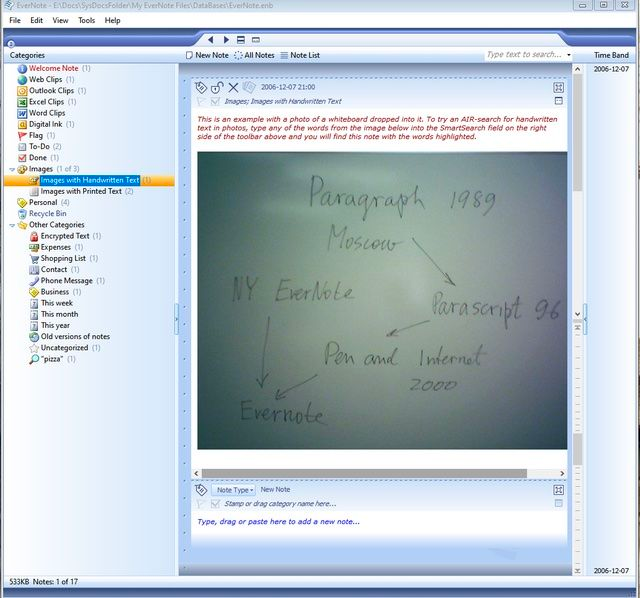Image resolution: width=640 pixels, height=598 pixels.
Task: Open the saved "pizza" search category
Action: (52, 359)
